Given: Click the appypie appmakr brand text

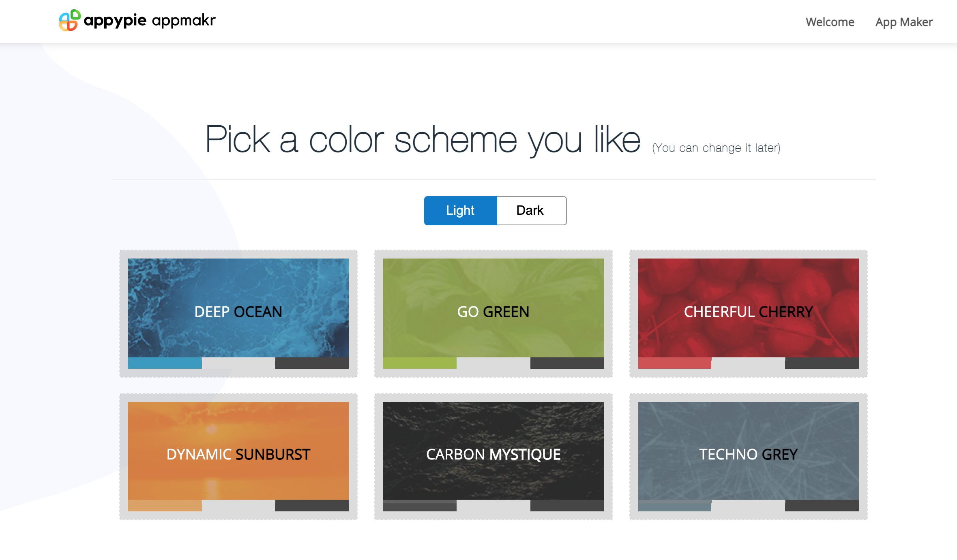Looking at the screenshot, I should (149, 20).
